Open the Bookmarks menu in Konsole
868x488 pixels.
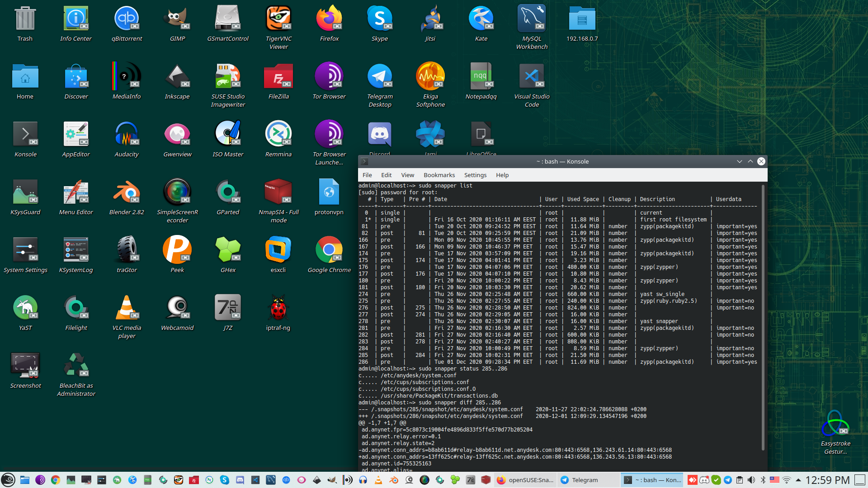point(439,175)
